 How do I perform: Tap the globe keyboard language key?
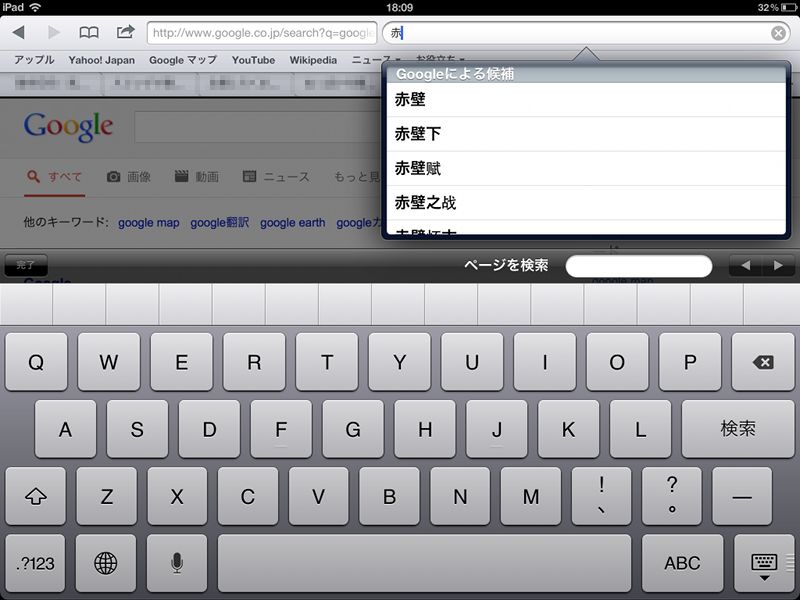pos(106,563)
